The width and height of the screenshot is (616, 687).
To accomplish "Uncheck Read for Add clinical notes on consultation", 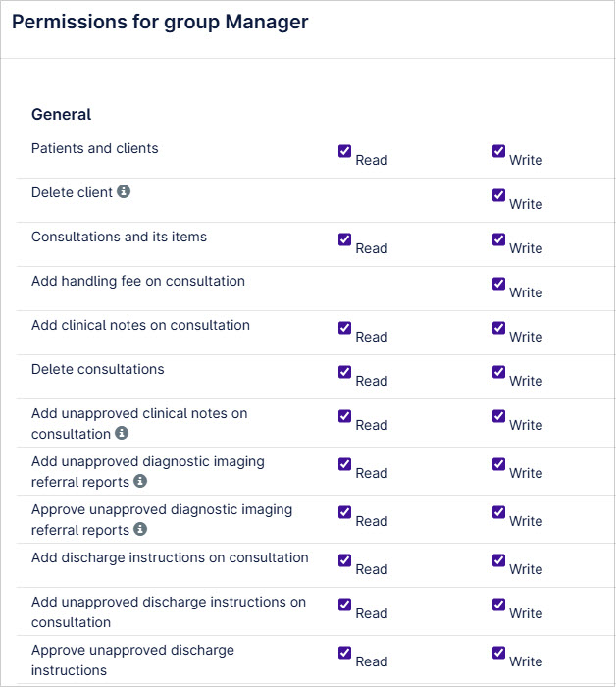I will pyautogui.click(x=344, y=328).
